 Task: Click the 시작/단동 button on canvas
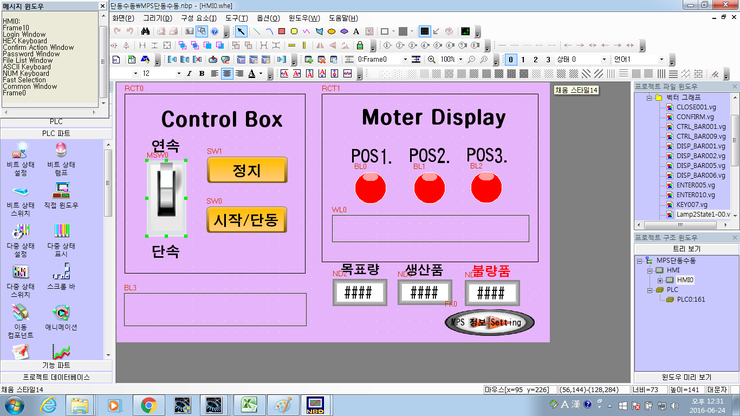247,220
